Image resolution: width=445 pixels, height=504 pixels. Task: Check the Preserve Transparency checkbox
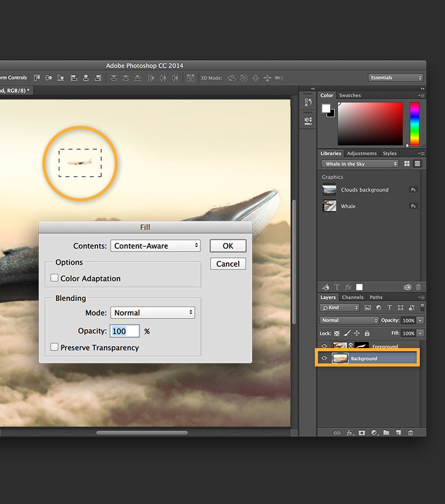pyautogui.click(x=54, y=347)
